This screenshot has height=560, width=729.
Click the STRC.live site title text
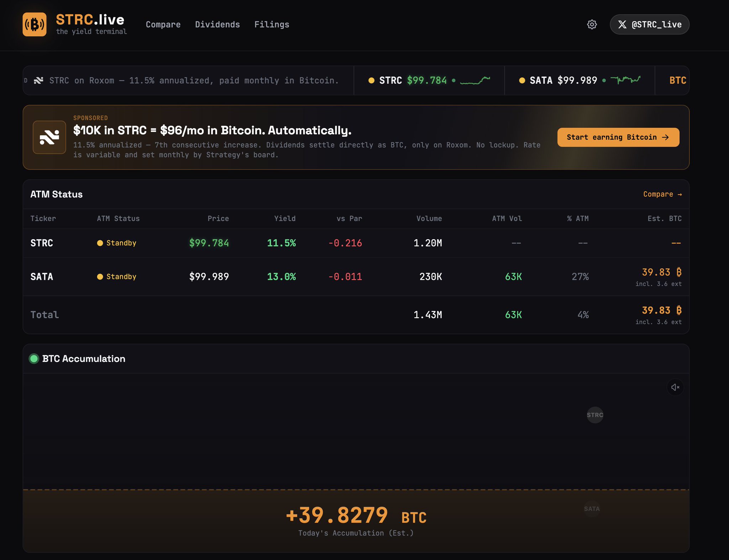coord(90,20)
